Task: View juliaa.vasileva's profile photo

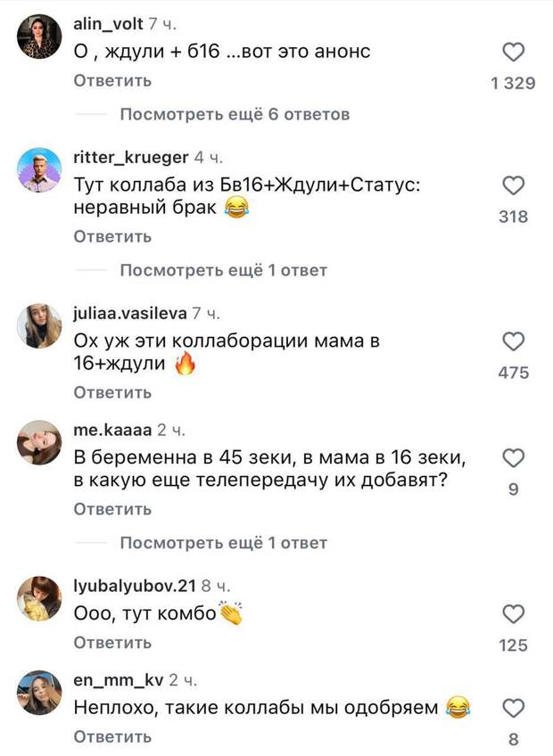Action: (39, 326)
